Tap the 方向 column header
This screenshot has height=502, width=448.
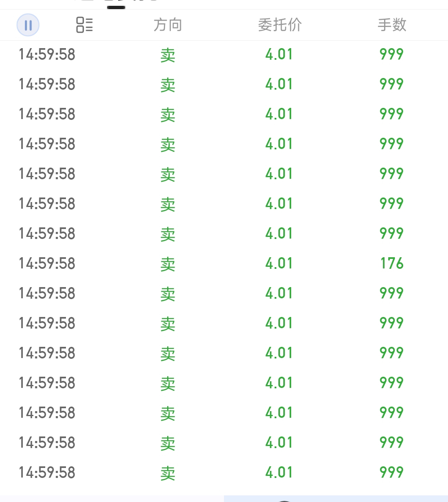[x=168, y=25]
